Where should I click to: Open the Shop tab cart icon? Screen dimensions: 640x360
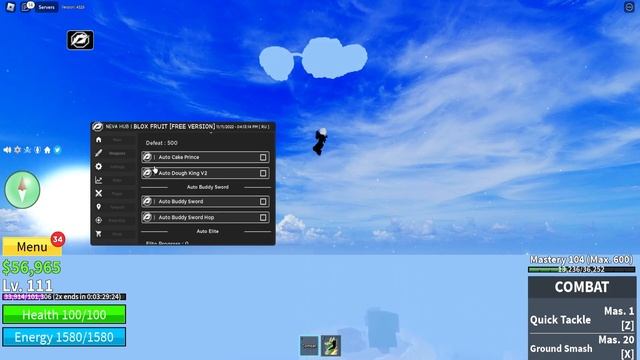pyautogui.click(x=98, y=234)
